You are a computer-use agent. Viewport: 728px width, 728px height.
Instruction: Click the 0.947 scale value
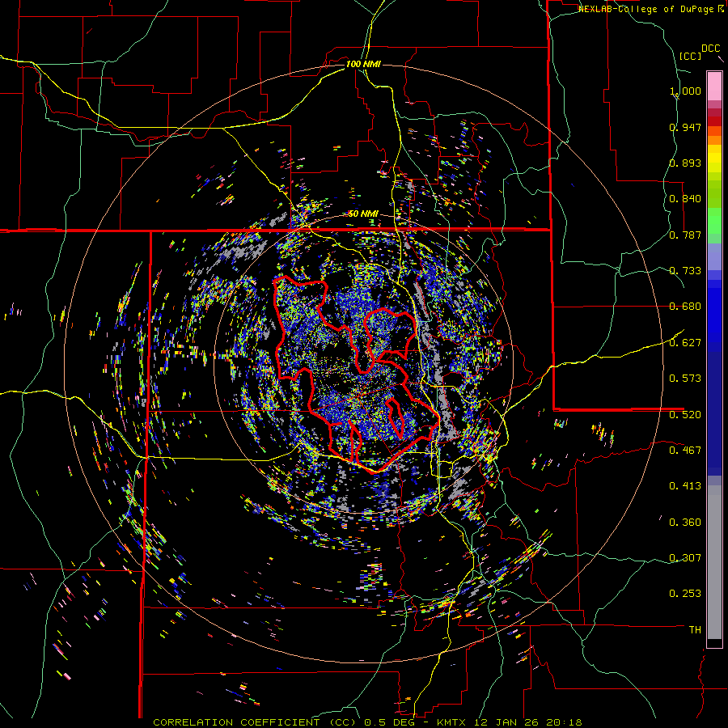tap(685, 127)
